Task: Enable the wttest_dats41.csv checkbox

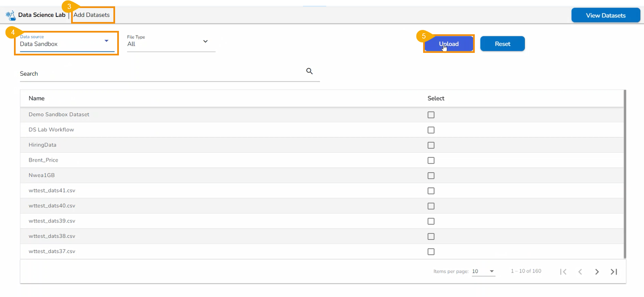Action: [431, 191]
